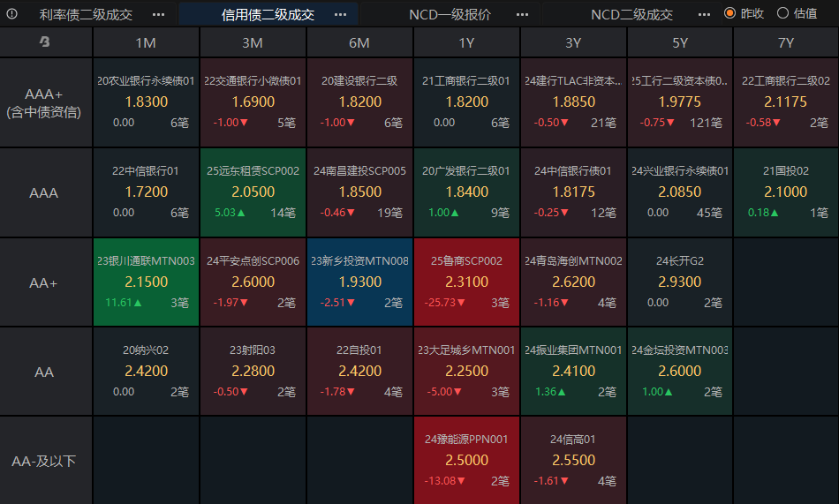Click the info icon beside 利率债二级成交
Viewport: 839px width, 504px height.
[x=11, y=14]
